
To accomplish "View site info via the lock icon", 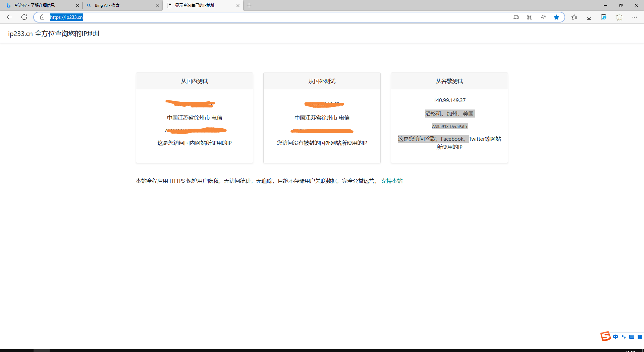I will (42, 17).
